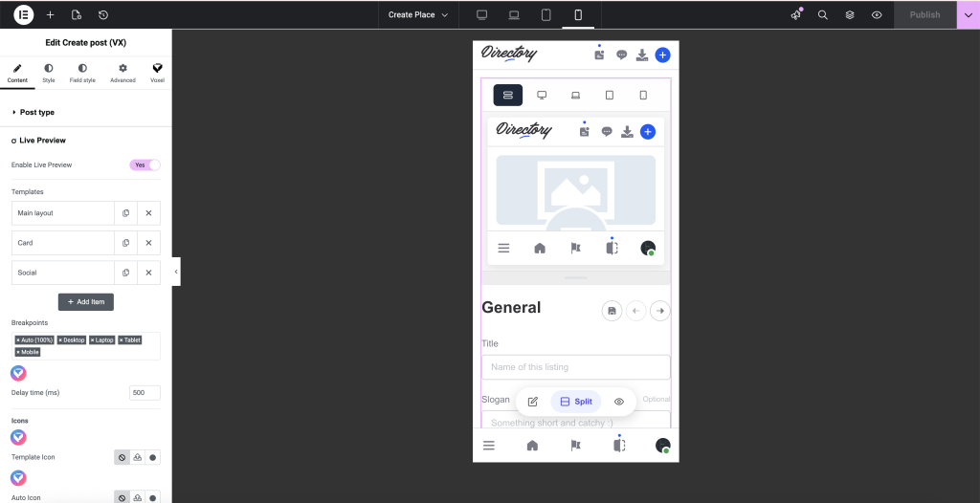Open publish options dropdown arrow

click(968, 14)
